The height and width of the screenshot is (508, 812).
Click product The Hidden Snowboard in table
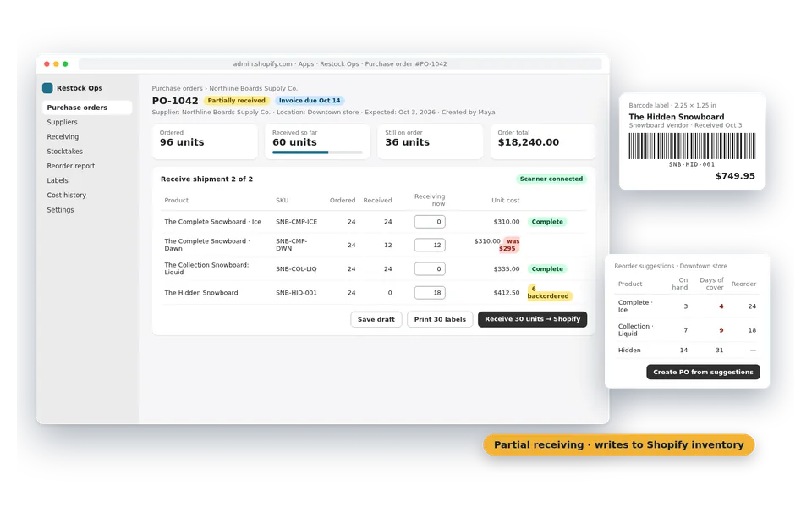pos(201,292)
